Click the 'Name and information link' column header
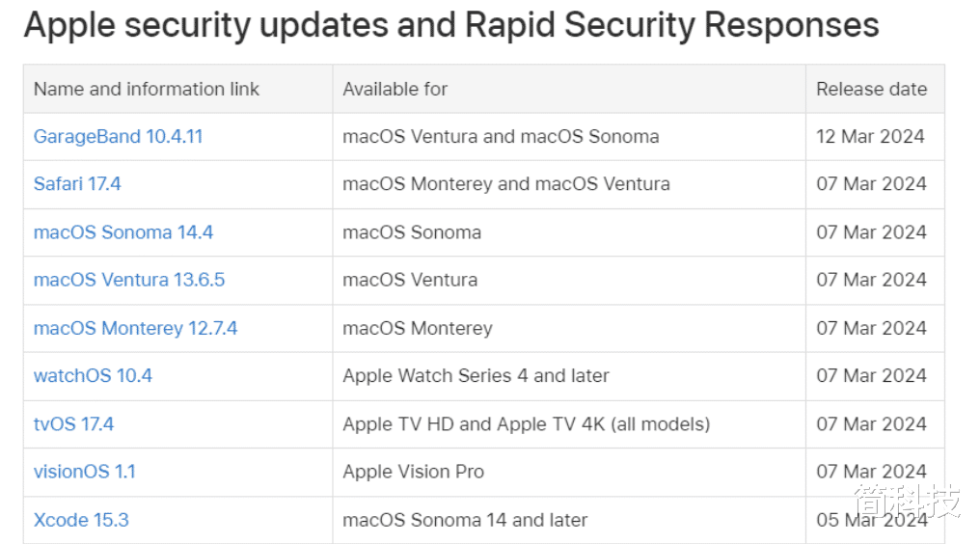Image resolution: width=980 pixels, height=544 pixels. pos(147,89)
